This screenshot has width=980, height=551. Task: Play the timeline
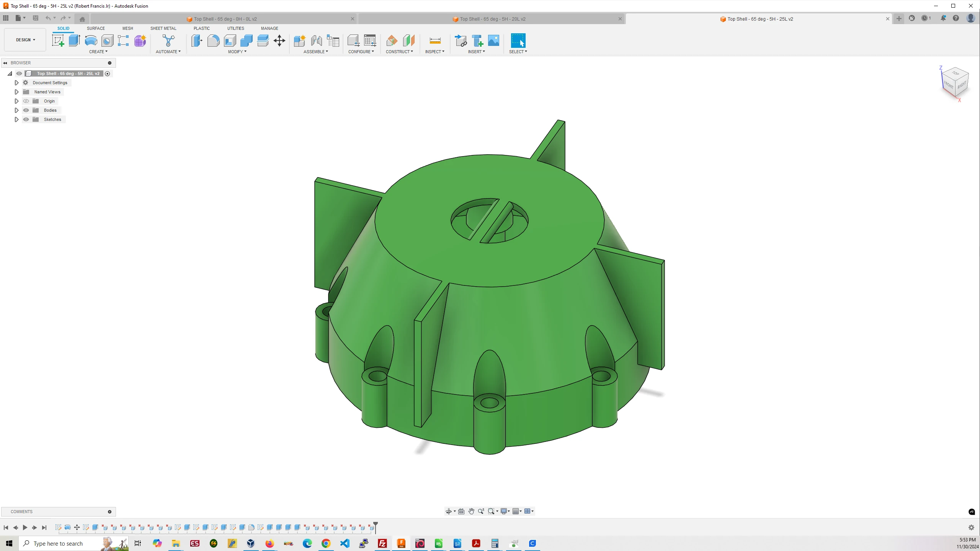click(x=25, y=528)
